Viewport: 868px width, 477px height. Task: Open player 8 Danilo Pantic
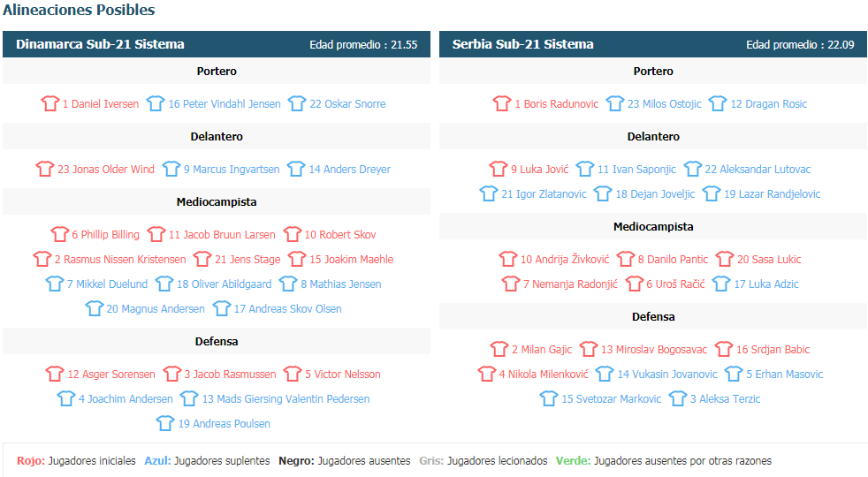[x=673, y=260]
